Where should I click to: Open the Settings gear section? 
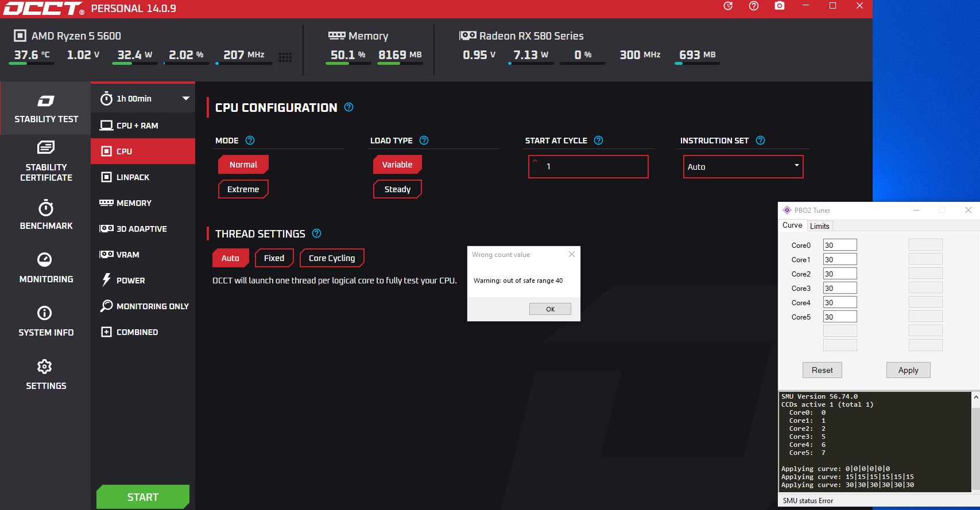tap(46, 375)
